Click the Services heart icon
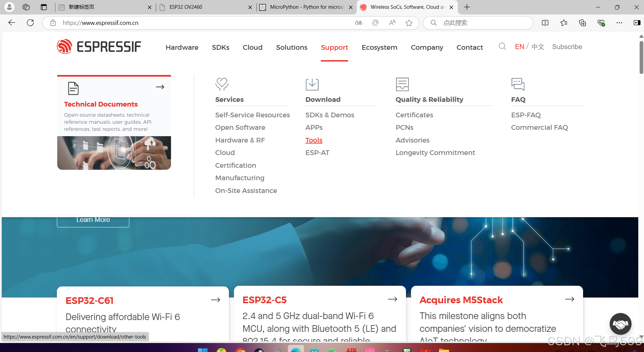This screenshot has width=644, height=352. (222, 84)
